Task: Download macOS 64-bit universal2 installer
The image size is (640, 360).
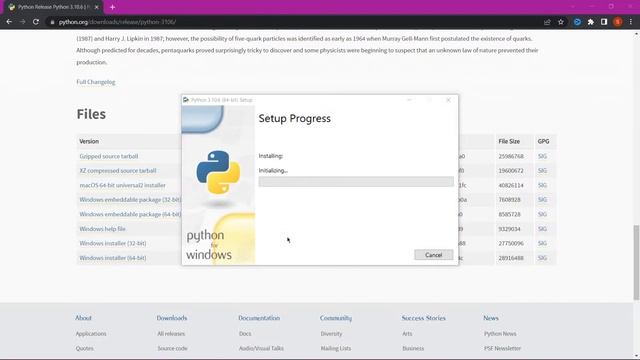Action: [x=122, y=185]
